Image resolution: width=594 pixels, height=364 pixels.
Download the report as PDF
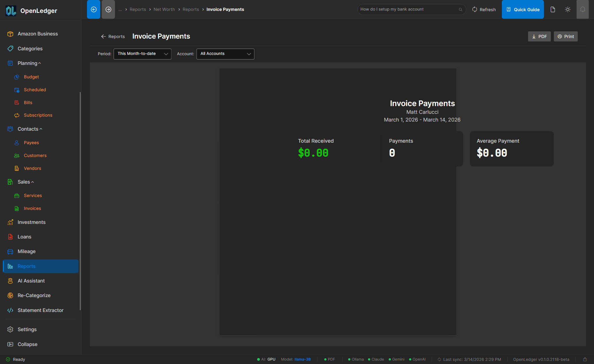point(539,37)
